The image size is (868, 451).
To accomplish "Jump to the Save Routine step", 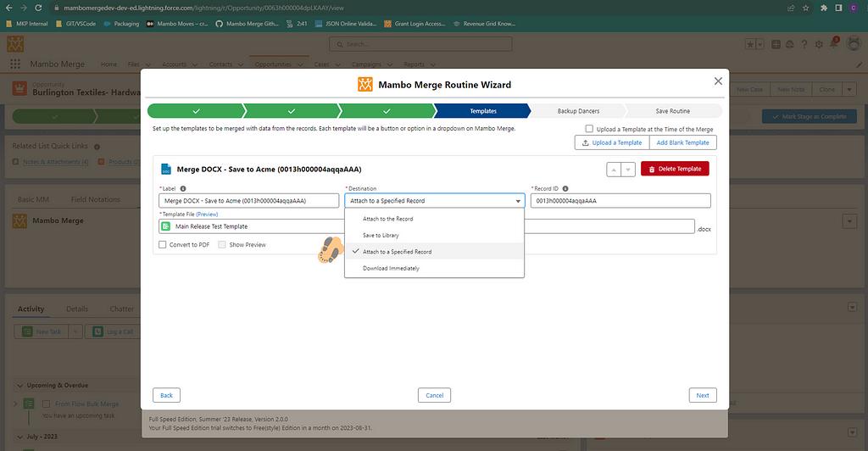I will 672,111.
